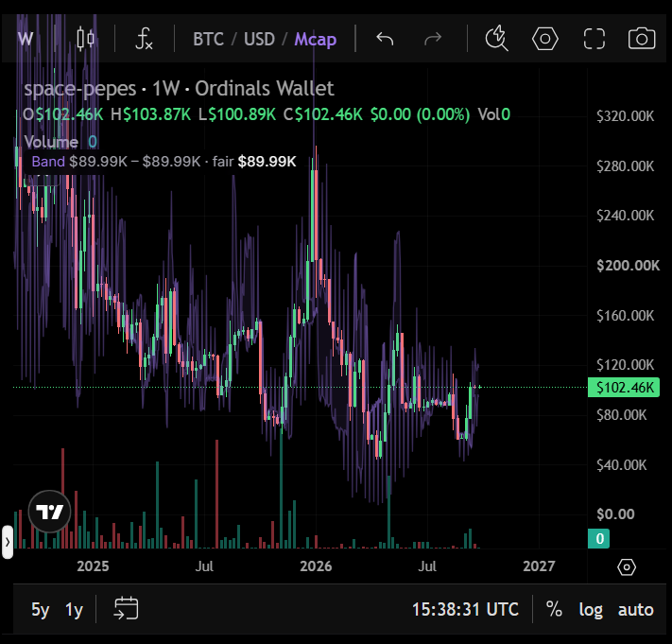
Task: Click the O$102.46K open value
Action: point(63,114)
